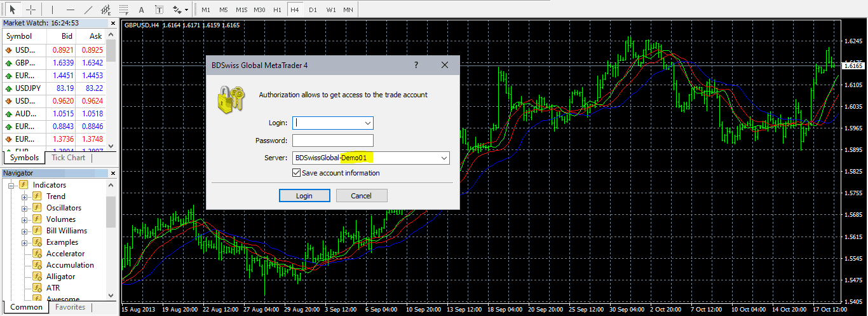Open the Login dropdown arrow
The image size is (868, 316).
(367, 123)
